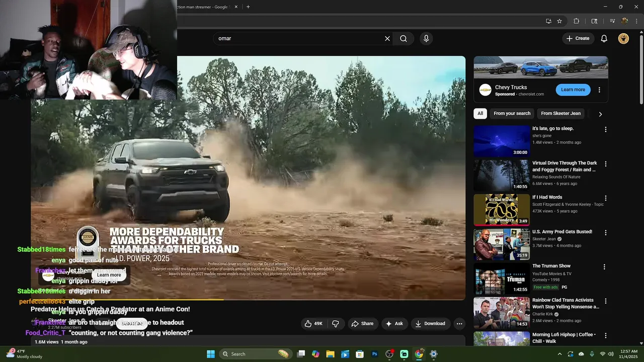Viewport: 644px width, 362px height.
Task: Open U.S. Army Pred Gets Busted thumbnail
Action: (502, 244)
